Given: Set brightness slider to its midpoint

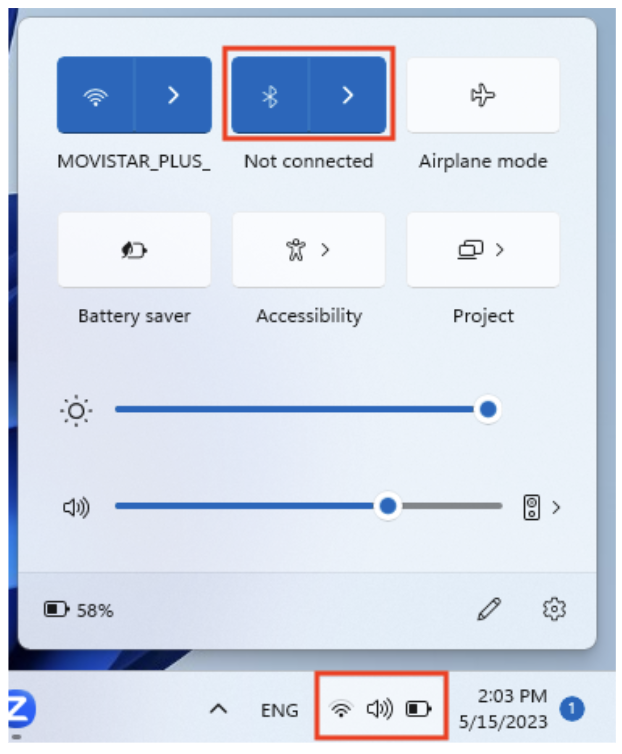Looking at the screenshot, I should (302, 409).
